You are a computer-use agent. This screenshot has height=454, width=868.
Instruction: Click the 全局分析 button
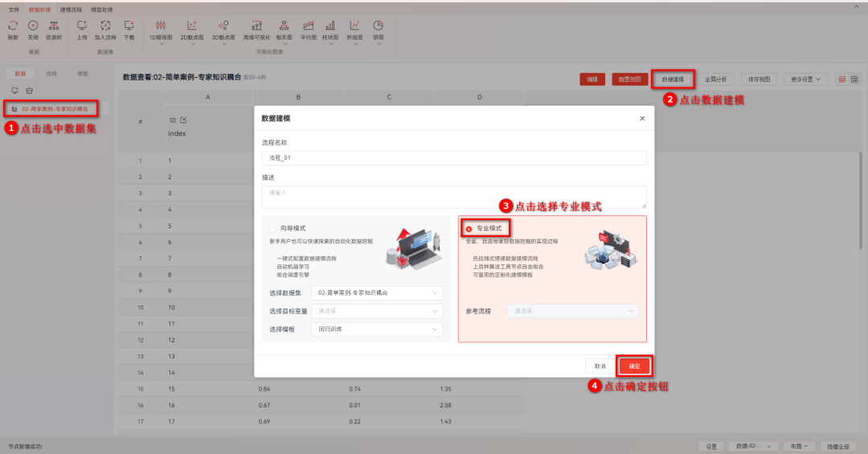tap(716, 80)
